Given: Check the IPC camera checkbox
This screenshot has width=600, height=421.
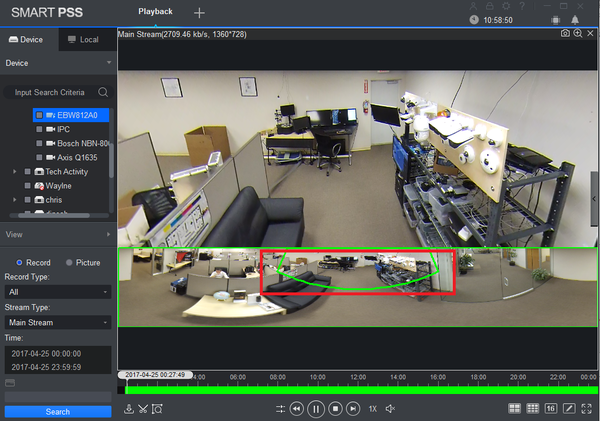Looking at the screenshot, I should click(x=39, y=129).
